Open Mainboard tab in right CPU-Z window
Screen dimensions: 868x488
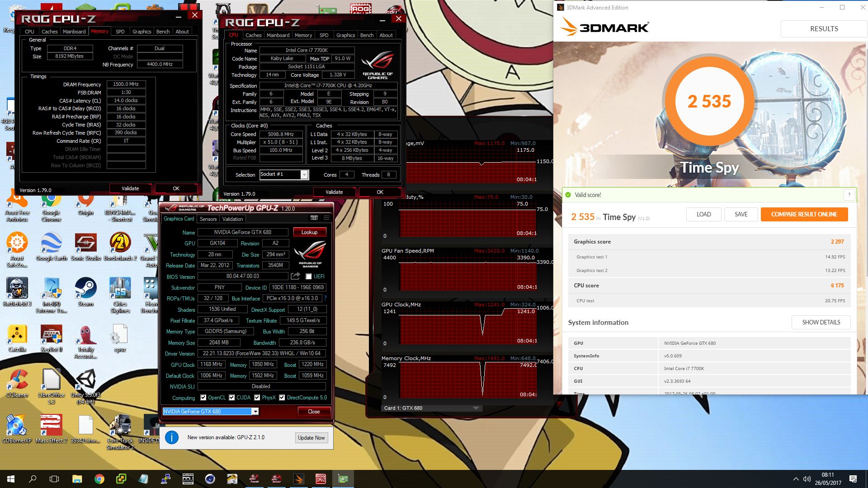278,35
